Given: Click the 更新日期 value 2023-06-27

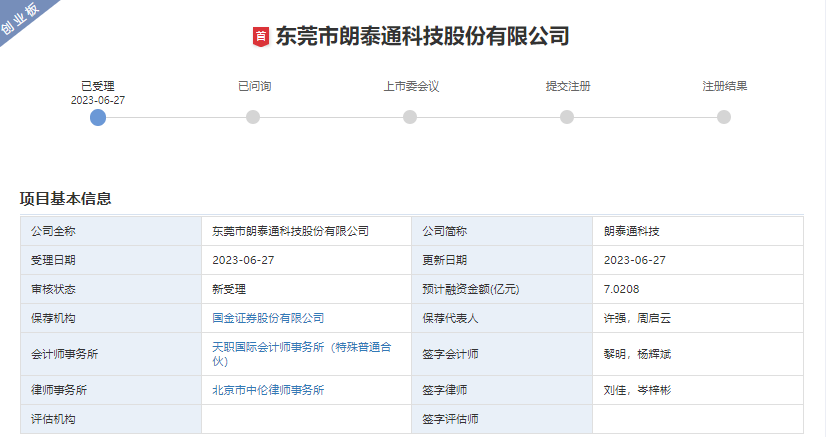Looking at the screenshot, I should point(635,260).
